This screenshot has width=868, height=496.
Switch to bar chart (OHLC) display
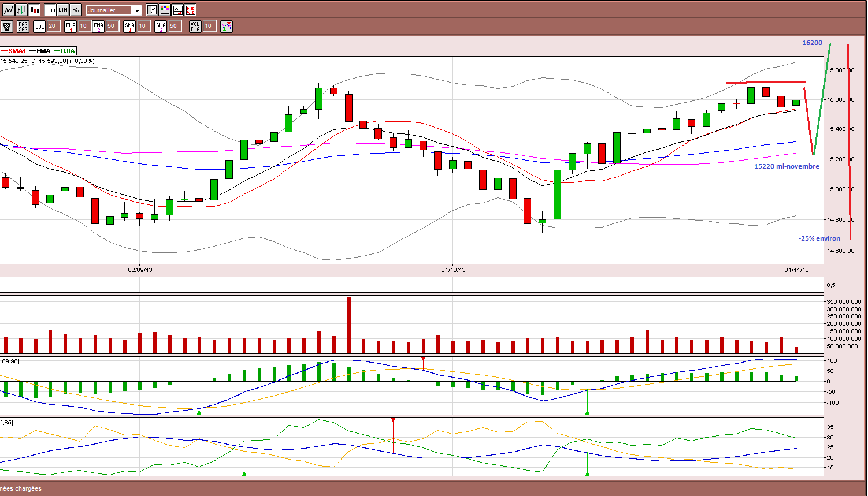pyautogui.click(x=21, y=10)
